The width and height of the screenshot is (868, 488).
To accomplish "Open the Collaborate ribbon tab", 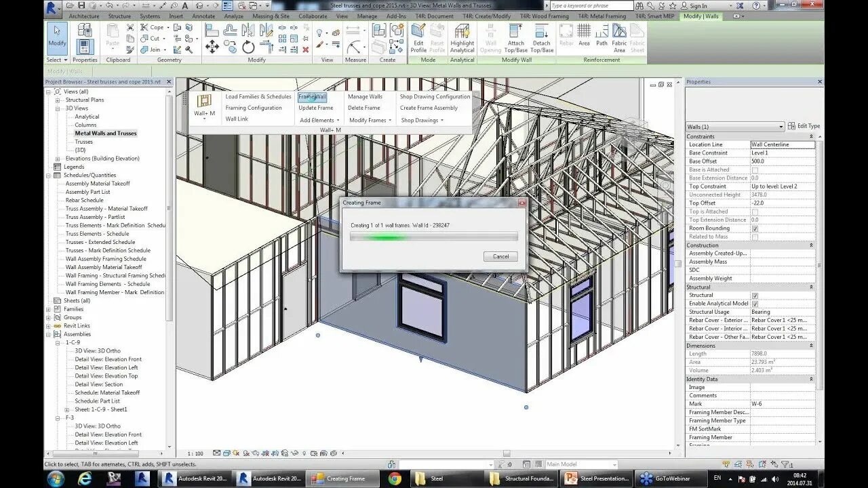I will click(x=313, y=16).
